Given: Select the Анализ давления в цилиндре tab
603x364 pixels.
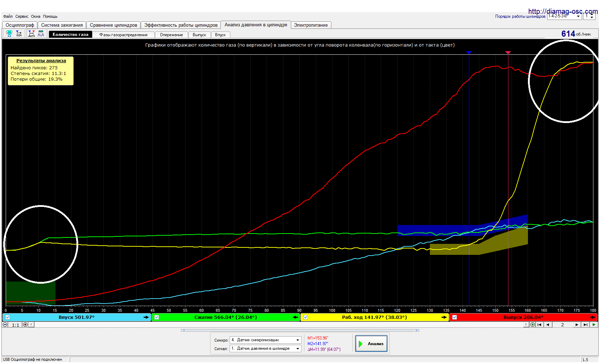Looking at the screenshot, I should tap(256, 25).
